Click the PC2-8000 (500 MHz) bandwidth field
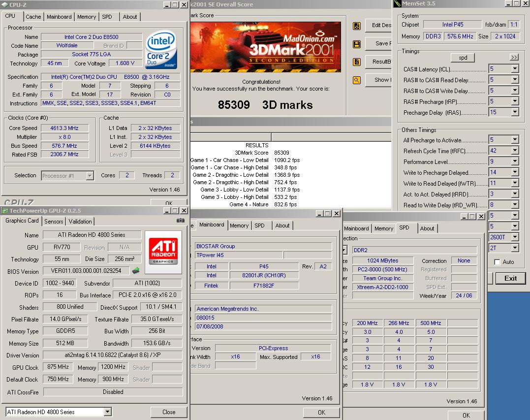 (x=383, y=269)
